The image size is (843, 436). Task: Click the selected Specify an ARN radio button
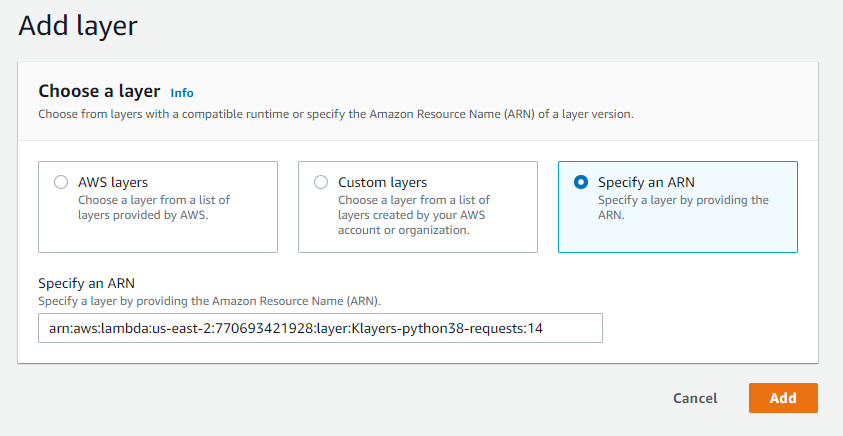point(581,183)
